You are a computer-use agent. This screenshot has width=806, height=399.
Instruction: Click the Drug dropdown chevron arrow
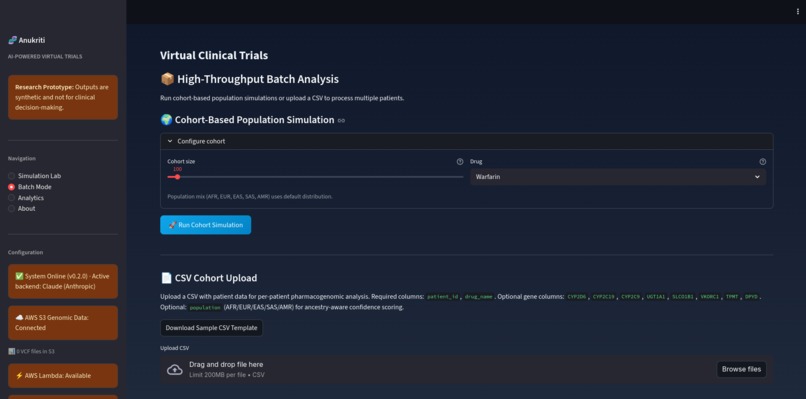757,177
